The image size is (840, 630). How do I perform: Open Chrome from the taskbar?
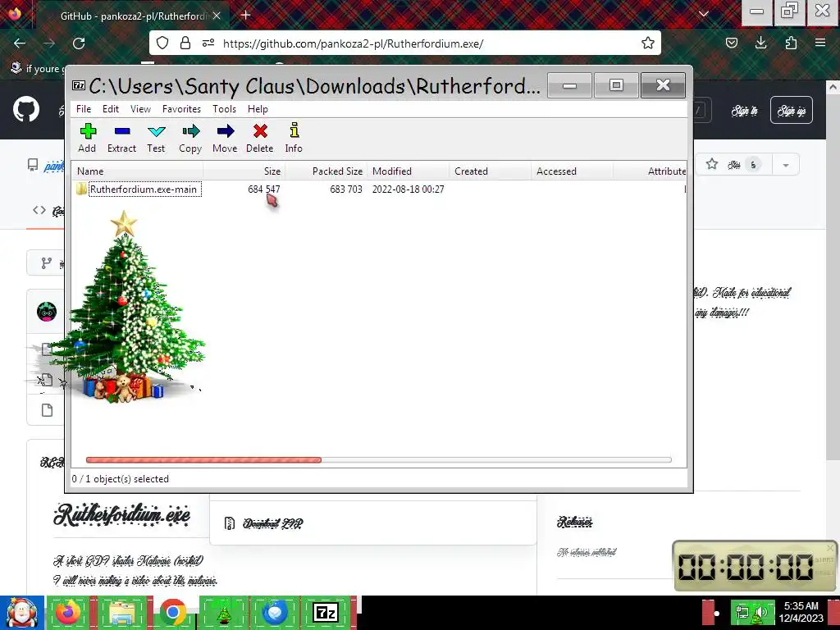[x=172, y=613]
